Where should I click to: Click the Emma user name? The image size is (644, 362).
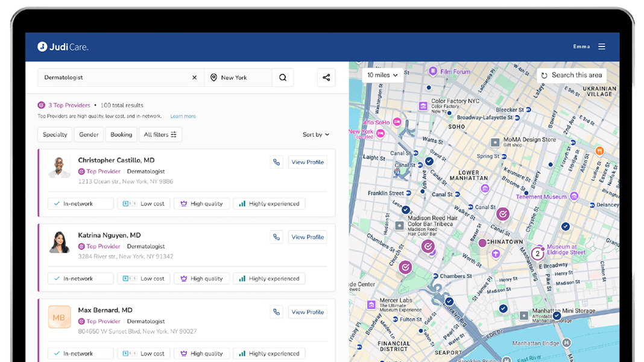(x=581, y=46)
